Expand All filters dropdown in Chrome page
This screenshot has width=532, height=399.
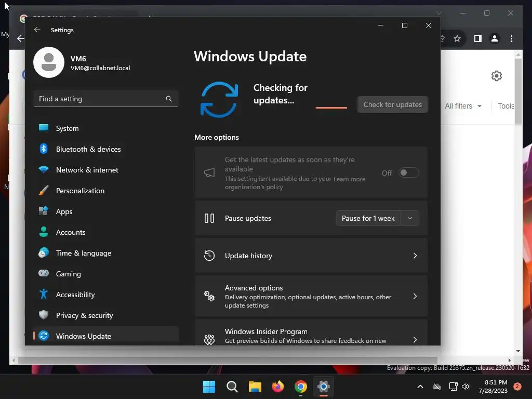coord(463,106)
